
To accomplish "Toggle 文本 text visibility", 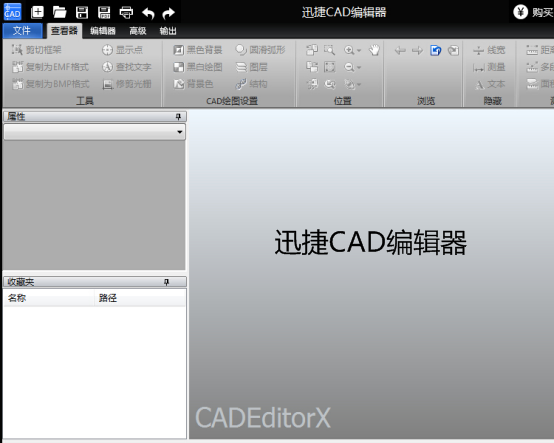I will 489,84.
